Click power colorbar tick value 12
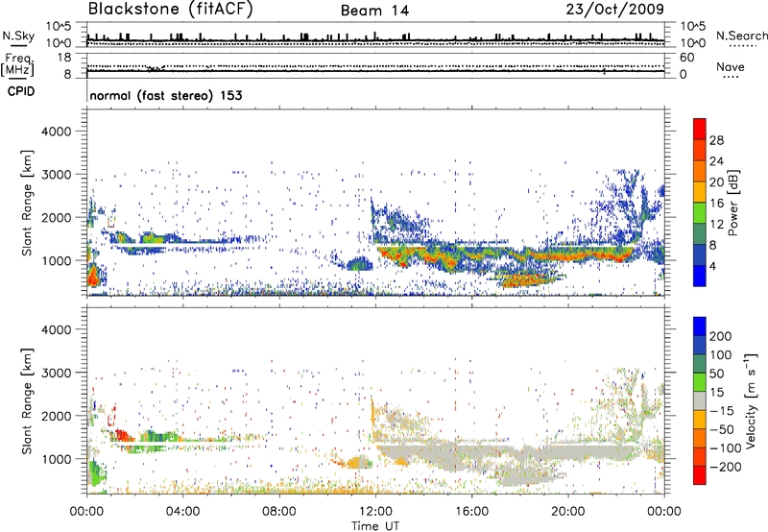 (716, 225)
